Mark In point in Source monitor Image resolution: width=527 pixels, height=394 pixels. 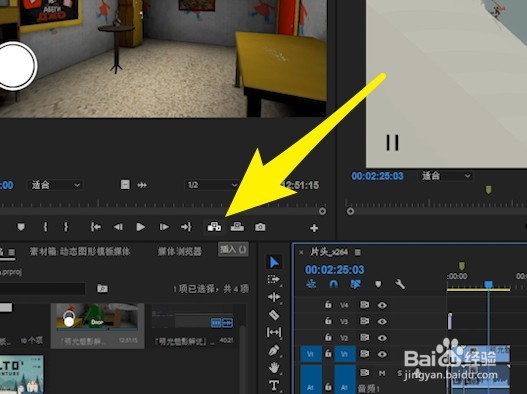(45, 227)
